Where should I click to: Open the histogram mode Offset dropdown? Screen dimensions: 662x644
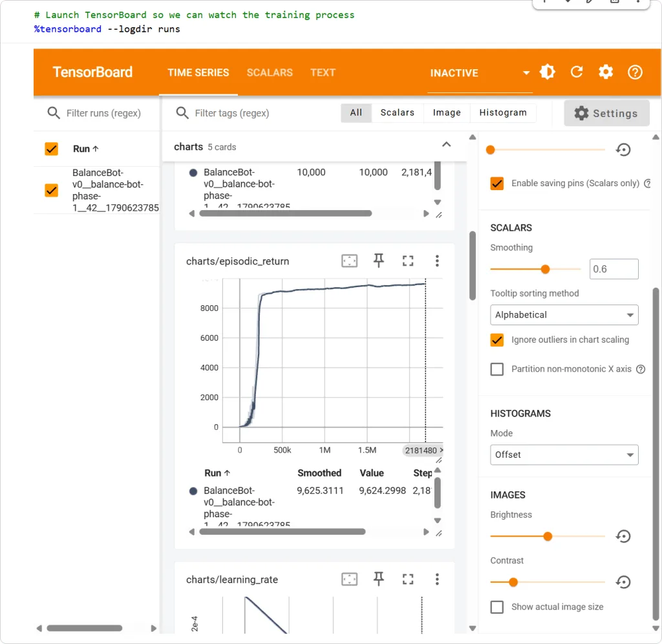(564, 455)
